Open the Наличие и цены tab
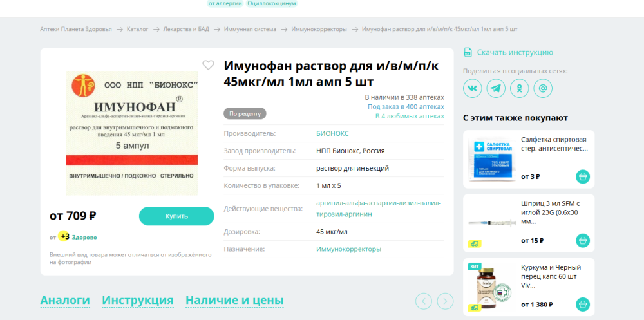Screen dimensions: 644x320 click(234, 301)
